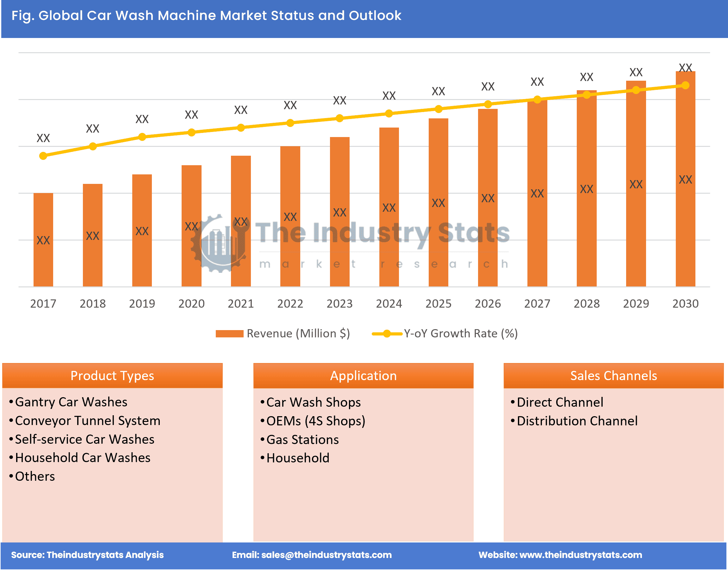Click the 2019 revenue bar
This screenshot has width=728, height=570.
142,230
